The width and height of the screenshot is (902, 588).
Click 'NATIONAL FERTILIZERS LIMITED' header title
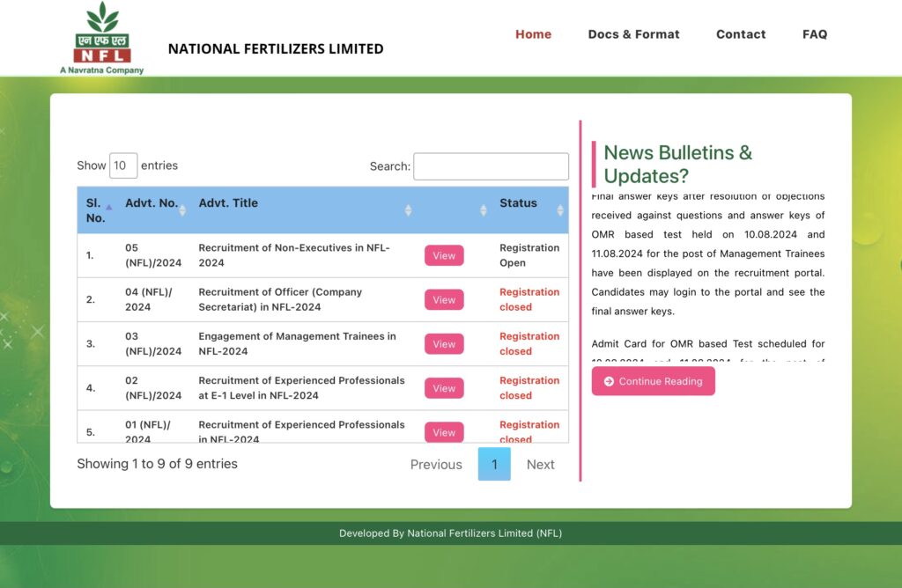coord(276,49)
